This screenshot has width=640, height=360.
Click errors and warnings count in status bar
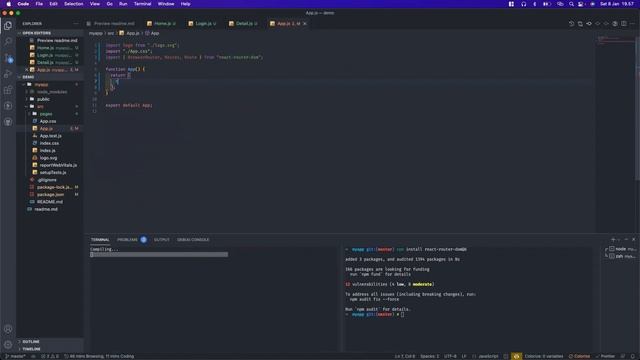(50, 356)
